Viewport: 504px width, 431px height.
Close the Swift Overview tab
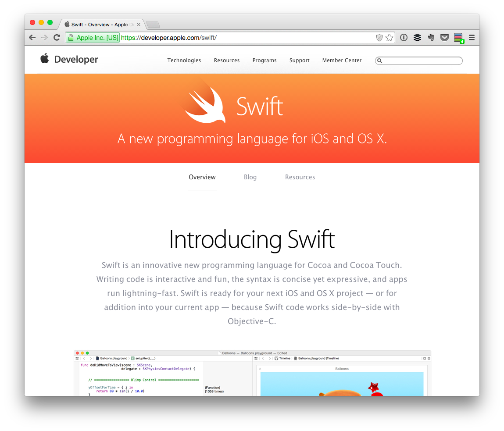tap(139, 25)
